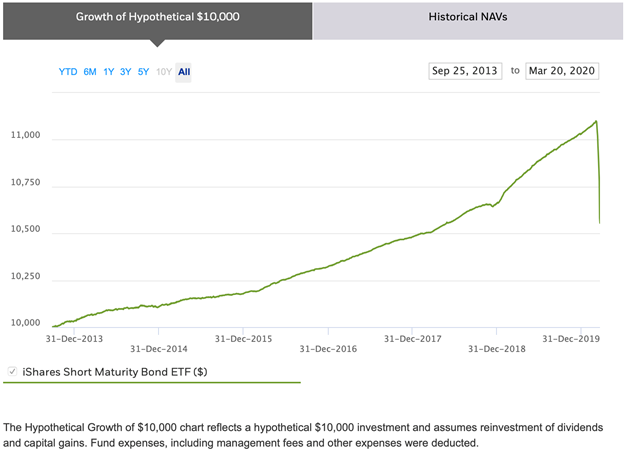Click the greyed-out 10Y range option
Screen dimensions: 624x455
coord(163,72)
